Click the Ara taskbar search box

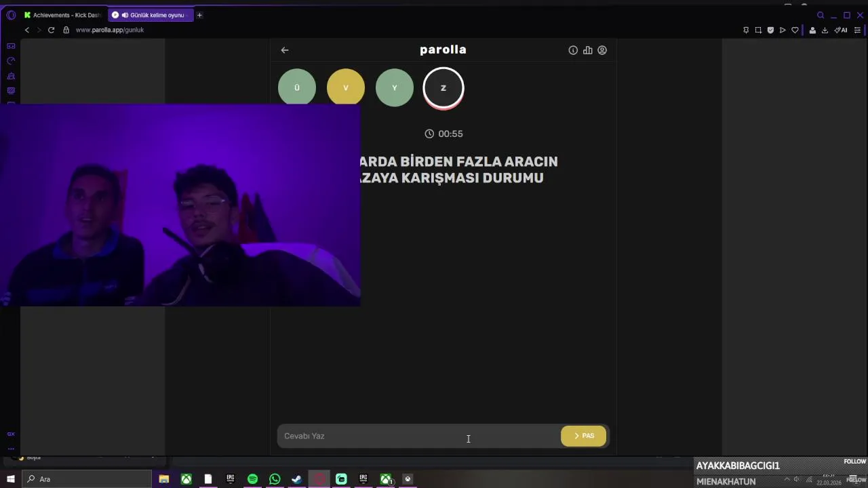point(87,479)
